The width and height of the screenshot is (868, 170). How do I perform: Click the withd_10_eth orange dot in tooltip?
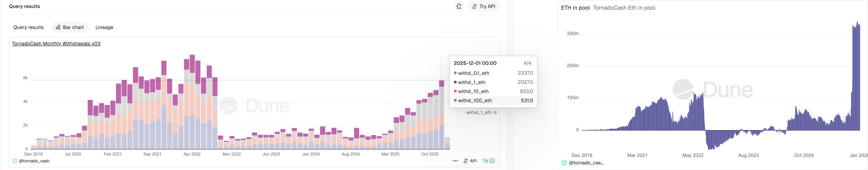click(455, 91)
